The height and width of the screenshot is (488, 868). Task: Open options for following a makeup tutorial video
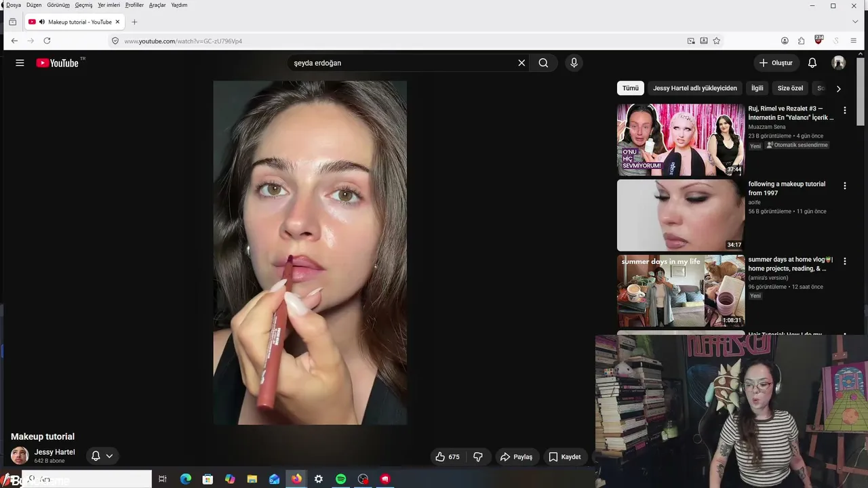[845, 186]
